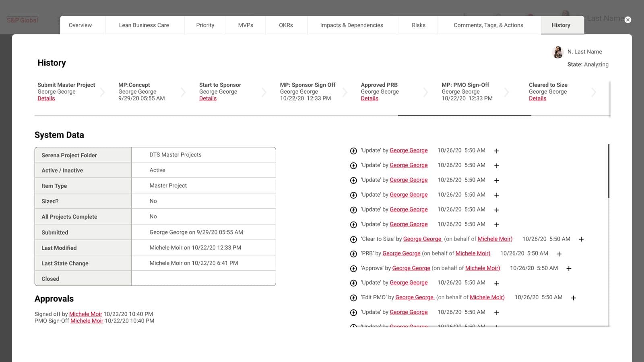Expand the 'Edit PMO' log entry

coord(574,298)
